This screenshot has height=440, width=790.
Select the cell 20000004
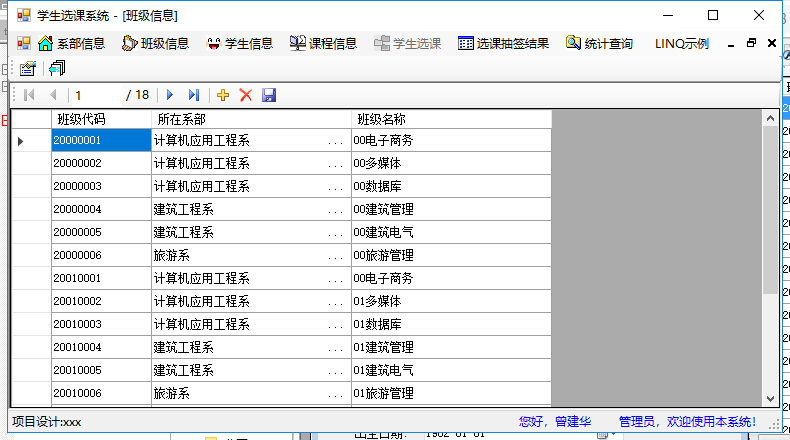[101, 210]
